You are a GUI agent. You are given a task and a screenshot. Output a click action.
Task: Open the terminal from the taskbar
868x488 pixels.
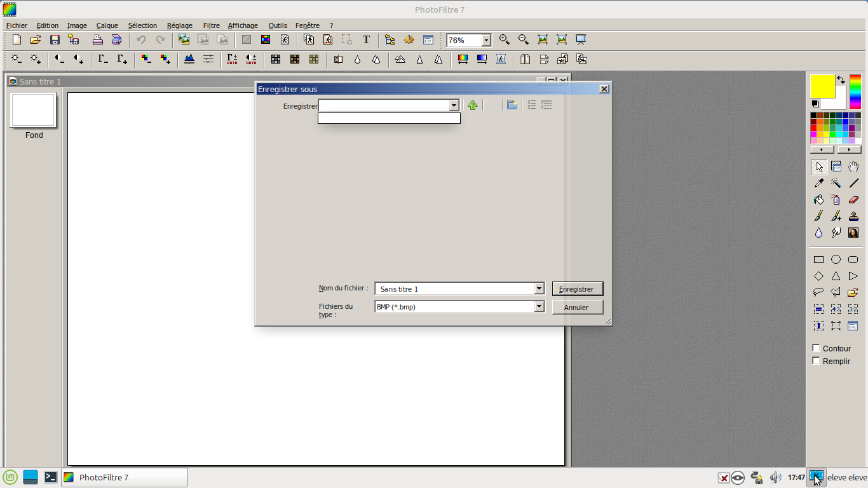(51, 477)
